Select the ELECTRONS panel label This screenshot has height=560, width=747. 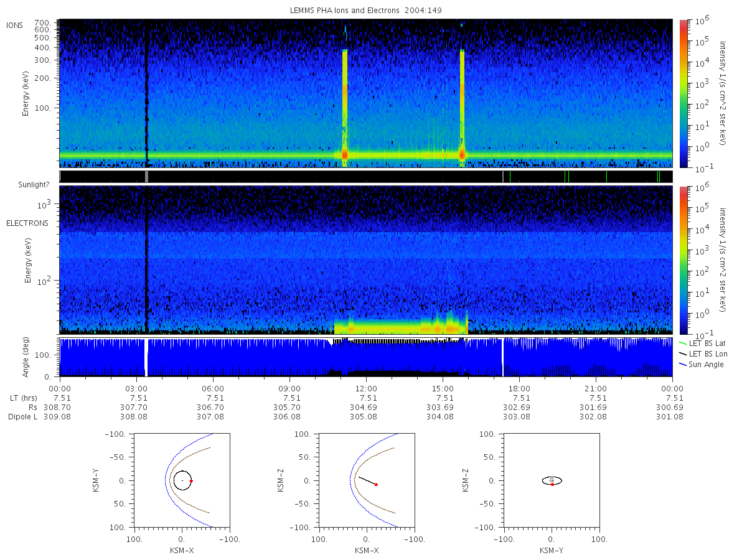(27, 223)
